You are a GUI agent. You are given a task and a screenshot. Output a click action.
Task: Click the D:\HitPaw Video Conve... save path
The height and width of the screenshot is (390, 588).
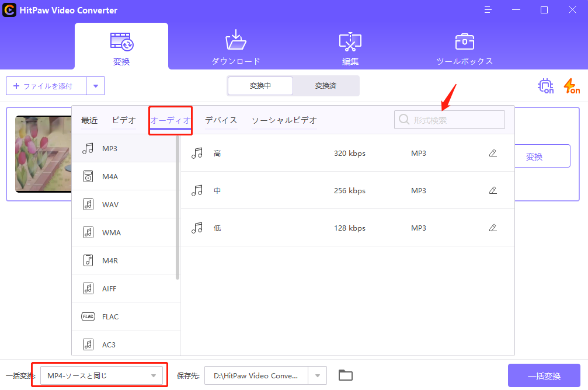pyautogui.click(x=256, y=375)
